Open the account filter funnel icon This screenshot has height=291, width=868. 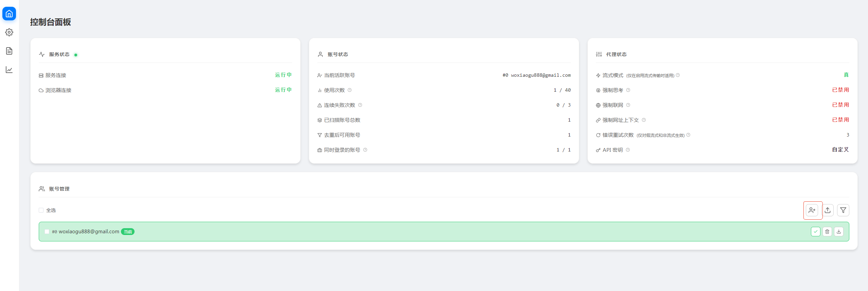(x=843, y=210)
